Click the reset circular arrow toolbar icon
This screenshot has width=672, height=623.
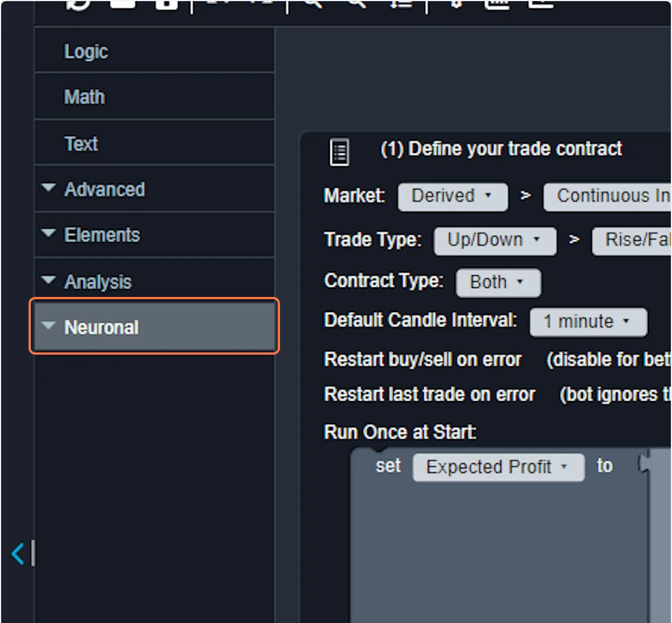[x=78, y=4]
